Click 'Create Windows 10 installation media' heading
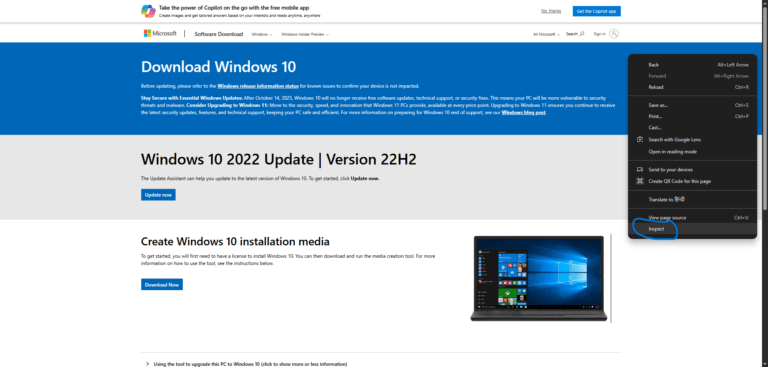The width and height of the screenshot is (768, 367). pos(235,242)
